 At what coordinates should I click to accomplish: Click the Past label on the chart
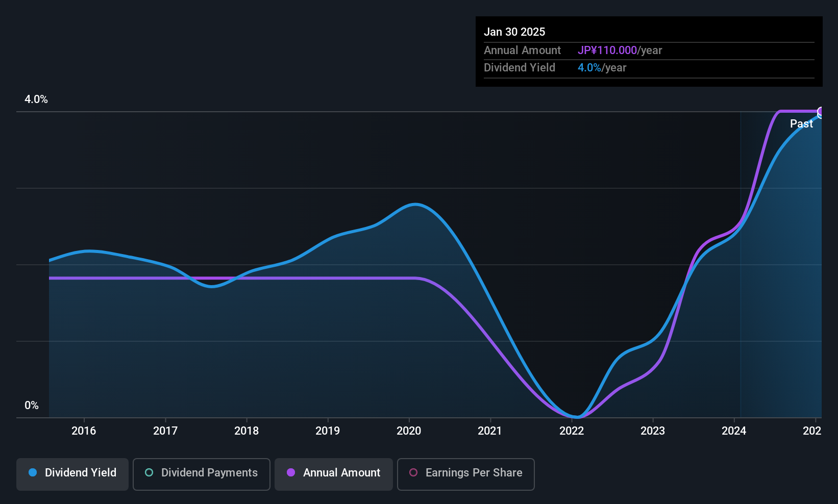coord(801,124)
